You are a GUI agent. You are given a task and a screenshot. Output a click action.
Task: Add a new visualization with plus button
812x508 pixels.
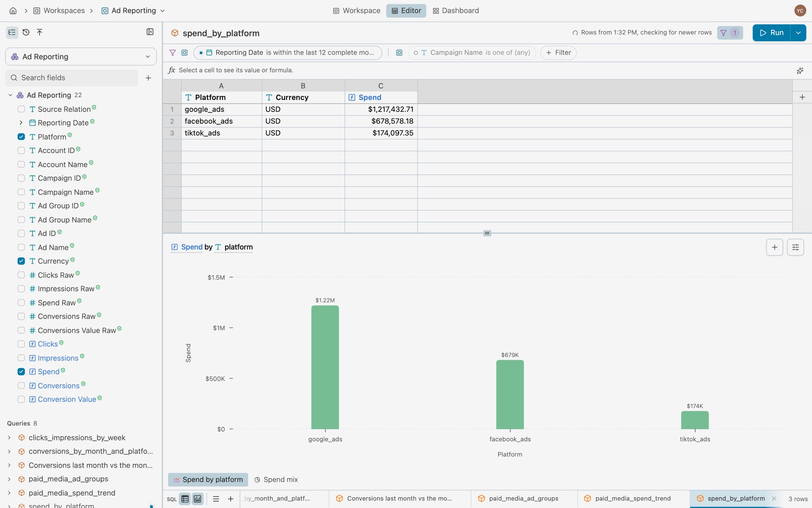[x=775, y=247]
